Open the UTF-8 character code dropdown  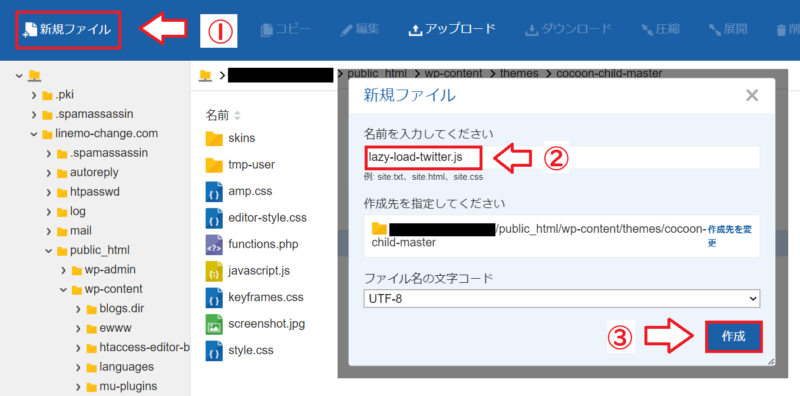(x=562, y=299)
